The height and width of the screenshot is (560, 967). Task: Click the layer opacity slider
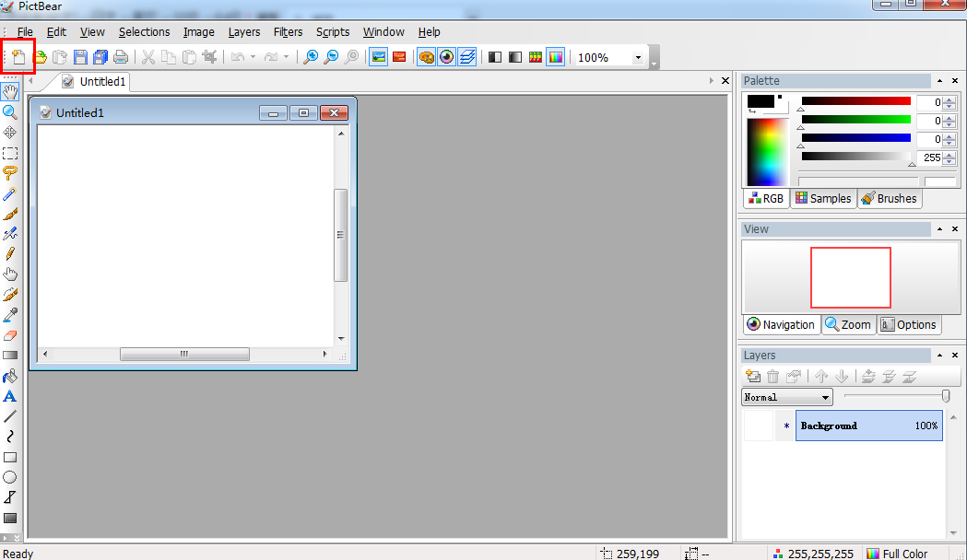point(897,397)
